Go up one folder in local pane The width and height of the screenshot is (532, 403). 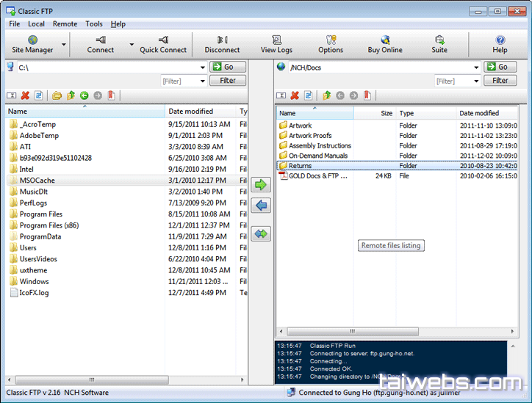pos(71,95)
